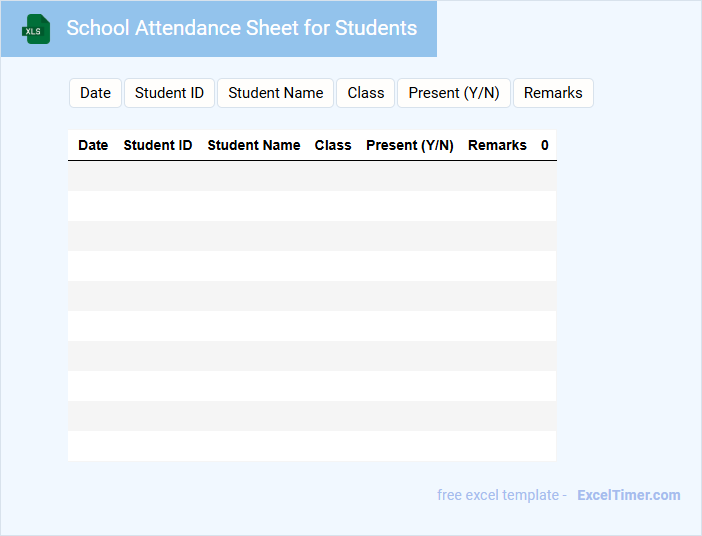Screen dimensions: 702x536
Task: Select the Remarks table column header
Action: click(497, 145)
